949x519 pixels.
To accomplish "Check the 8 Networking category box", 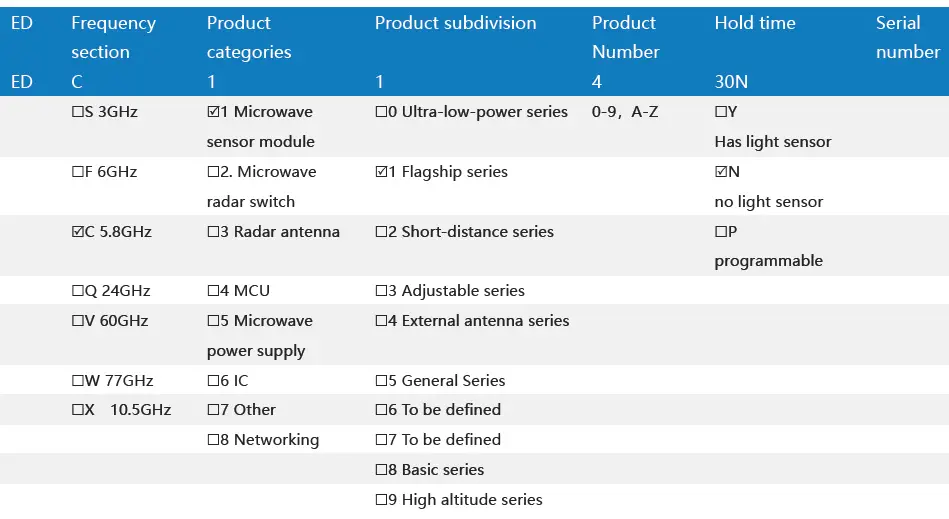I will tap(212, 440).
